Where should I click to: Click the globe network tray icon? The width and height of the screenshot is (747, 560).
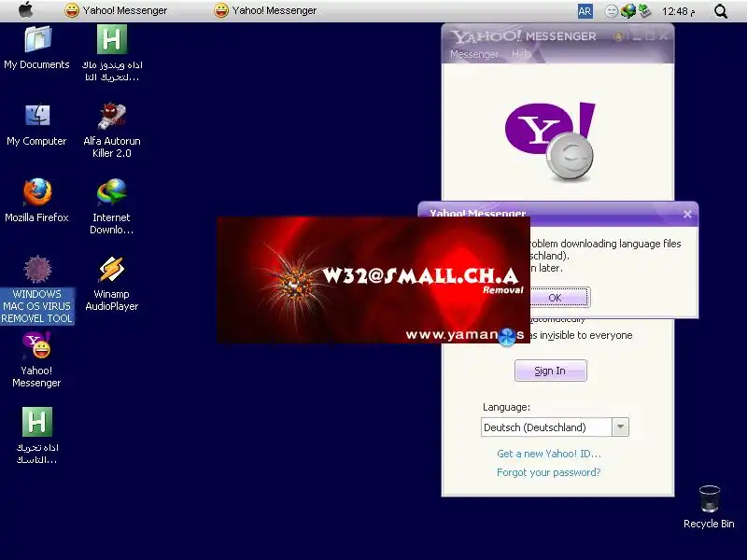(x=627, y=11)
